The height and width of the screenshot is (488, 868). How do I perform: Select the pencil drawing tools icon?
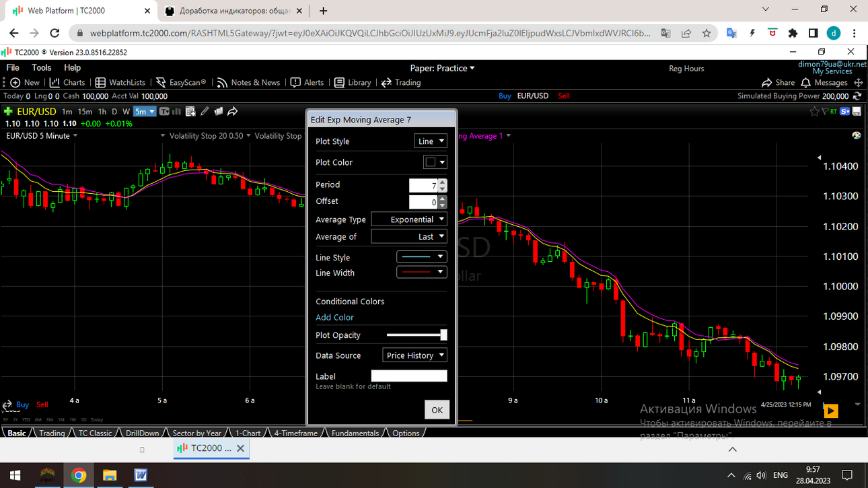click(205, 111)
